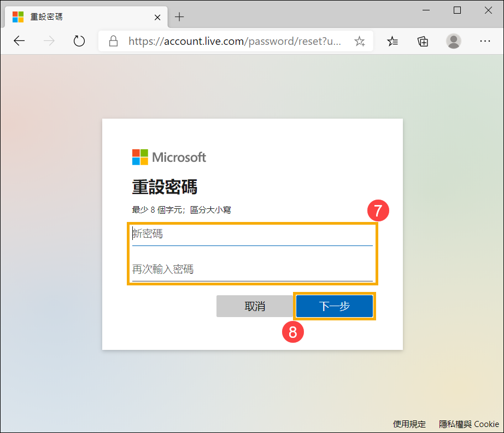Click the address bar URL
The image size is (504, 433).
click(x=235, y=41)
